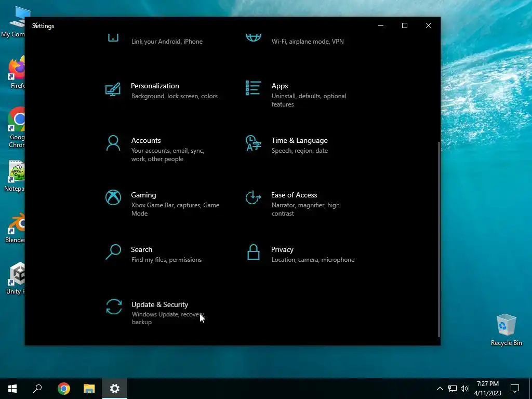Select the Unity Hub desktop shortcut

coord(16,278)
